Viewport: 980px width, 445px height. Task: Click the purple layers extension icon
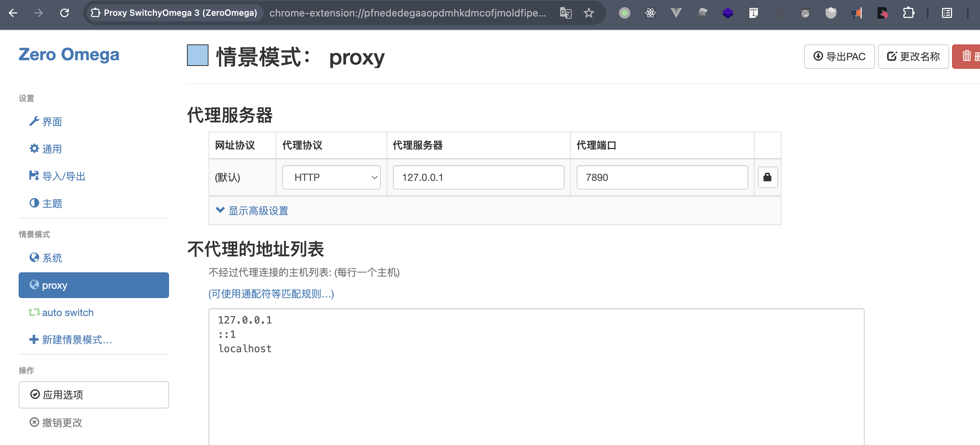click(x=728, y=13)
